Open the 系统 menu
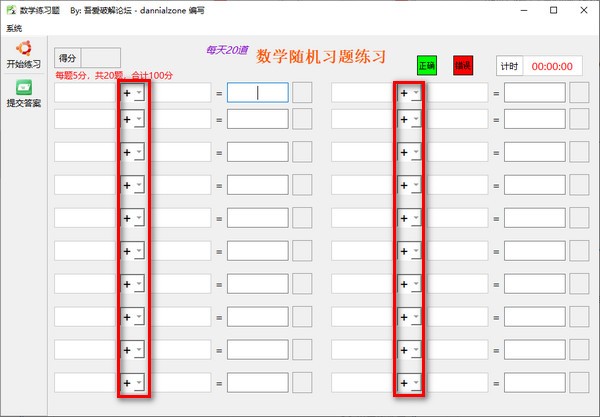 point(14,28)
